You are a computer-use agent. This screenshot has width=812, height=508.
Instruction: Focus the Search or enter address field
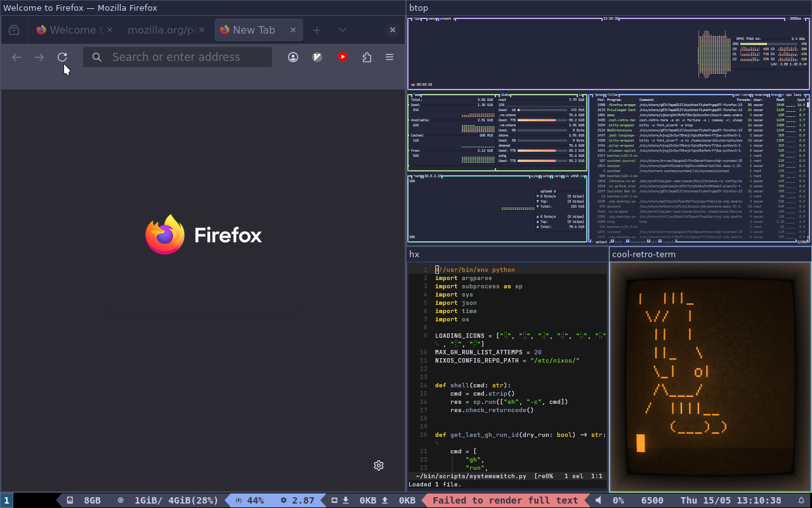coord(178,57)
